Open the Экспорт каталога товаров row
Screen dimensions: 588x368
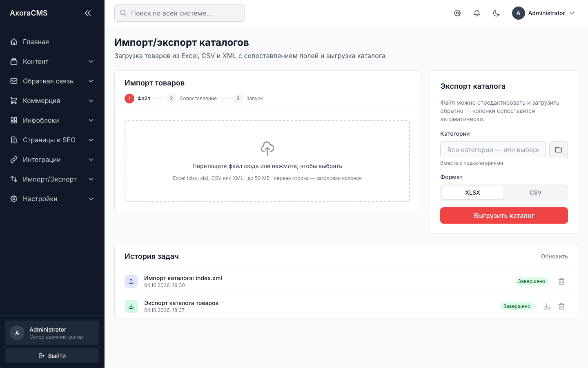coord(346,306)
